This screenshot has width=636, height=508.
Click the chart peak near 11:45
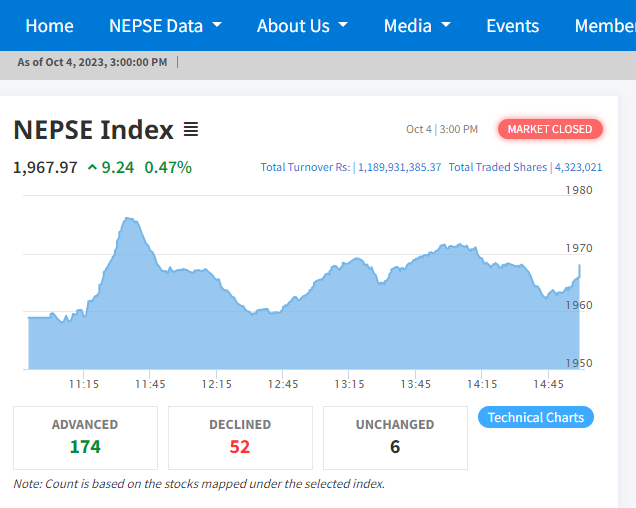coord(129,219)
